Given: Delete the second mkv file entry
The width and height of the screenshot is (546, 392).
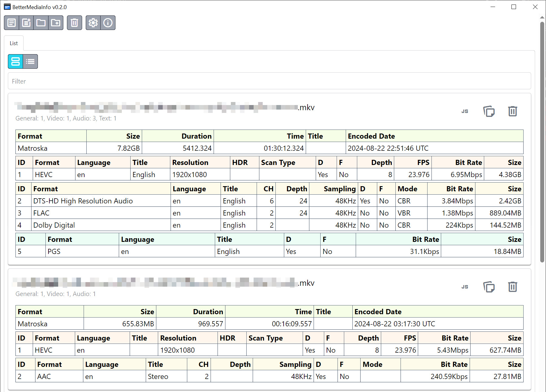Looking at the screenshot, I should coord(512,287).
